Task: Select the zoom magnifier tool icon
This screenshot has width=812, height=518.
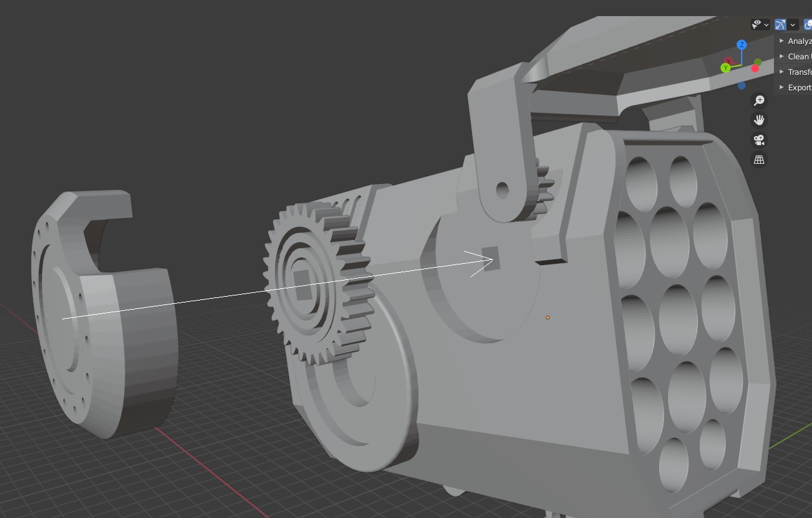Action: (x=759, y=100)
